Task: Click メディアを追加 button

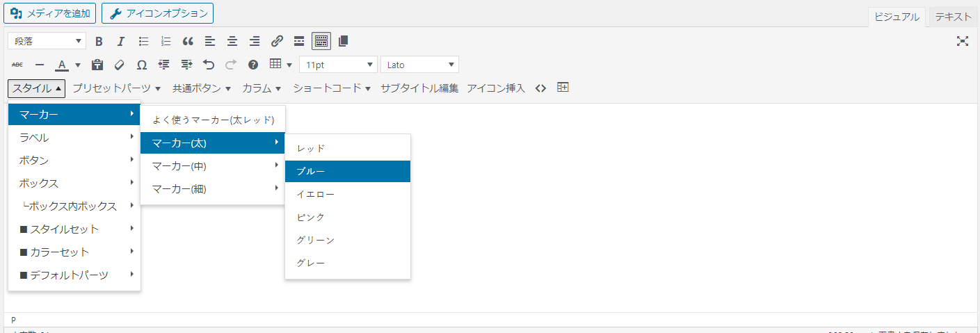Action: tap(50, 13)
